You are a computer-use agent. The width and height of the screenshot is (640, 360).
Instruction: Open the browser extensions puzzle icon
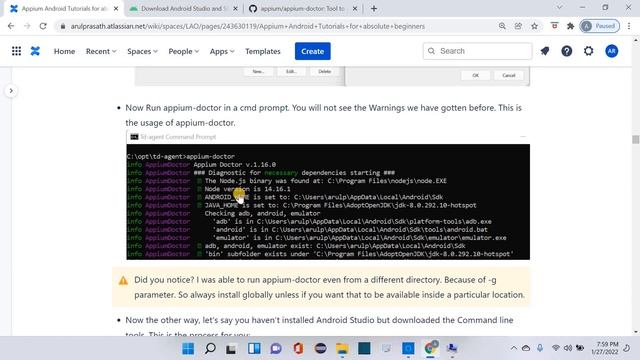point(571,26)
